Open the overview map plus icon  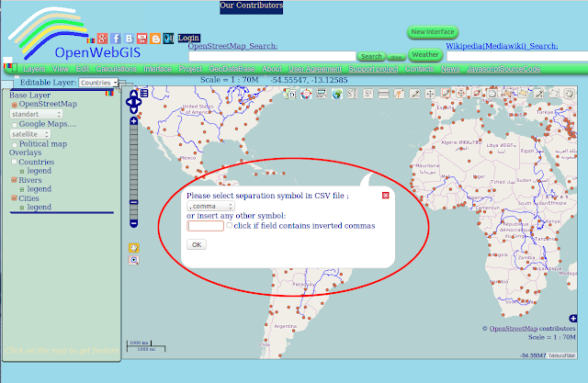(x=573, y=319)
